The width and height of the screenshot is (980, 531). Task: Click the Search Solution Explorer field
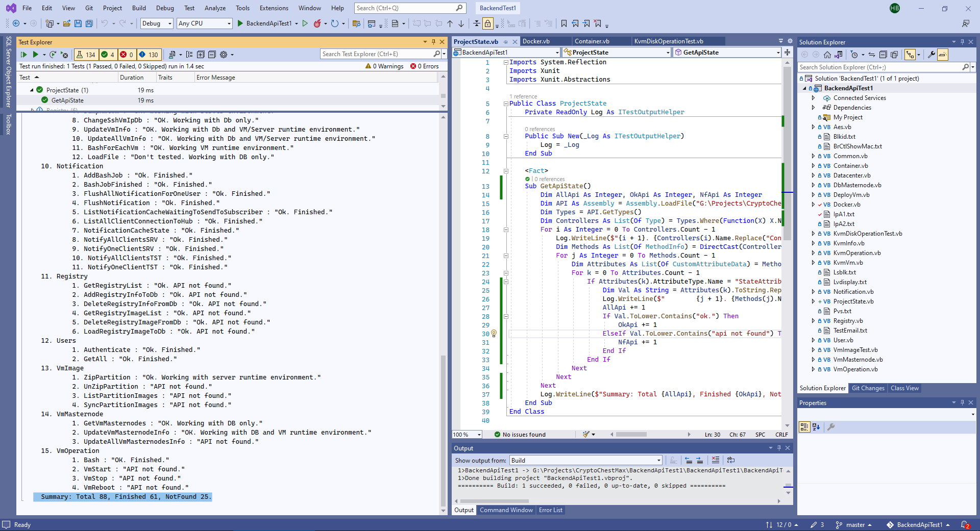tap(879, 67)
